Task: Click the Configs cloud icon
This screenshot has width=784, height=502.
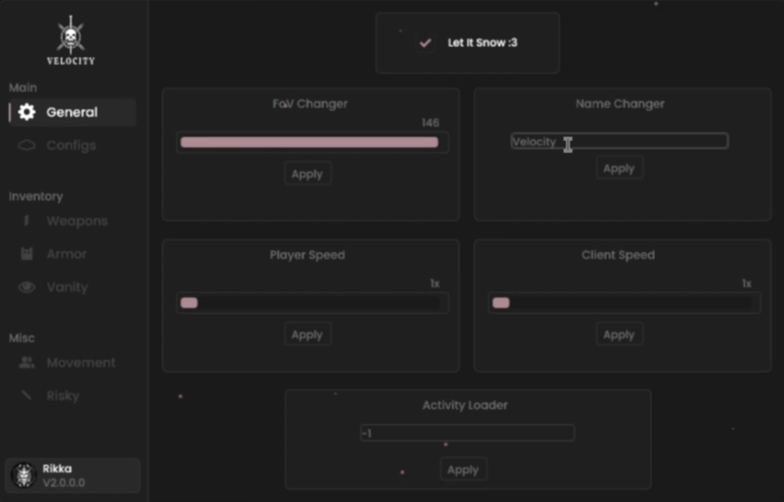Action: 27,146
